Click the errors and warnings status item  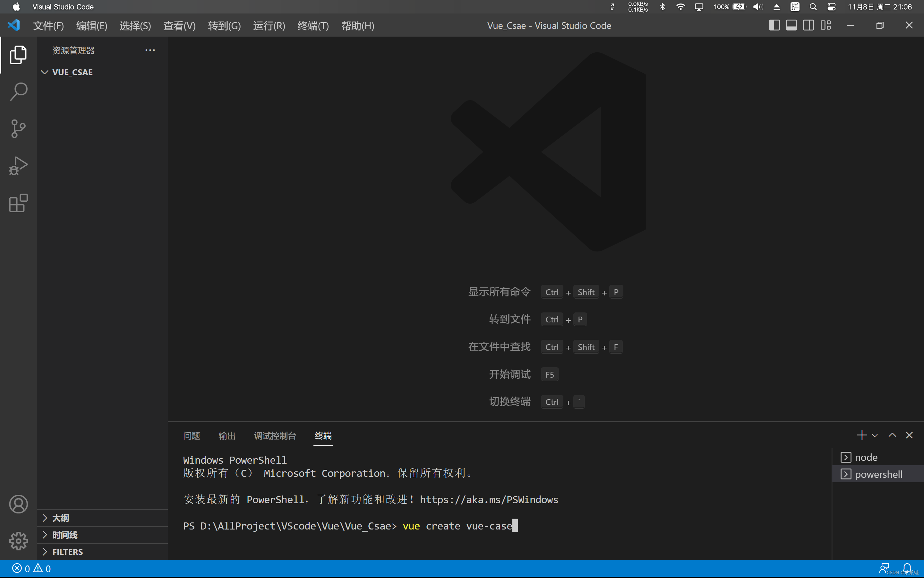(31, 568)
